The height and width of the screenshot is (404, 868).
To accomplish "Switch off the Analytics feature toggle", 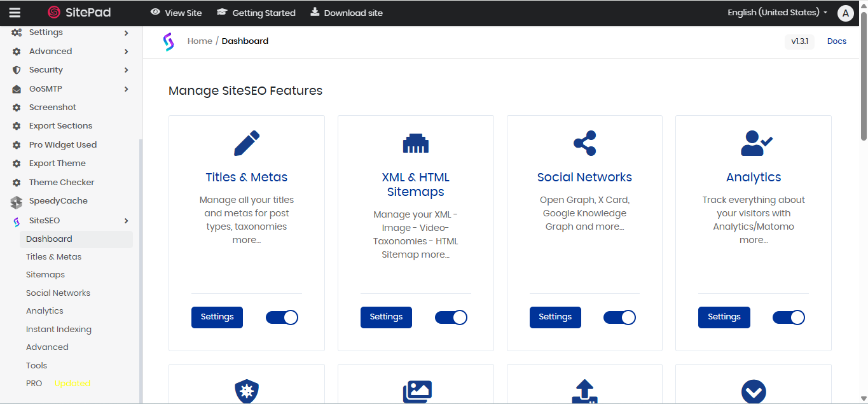I will [789, 317].
